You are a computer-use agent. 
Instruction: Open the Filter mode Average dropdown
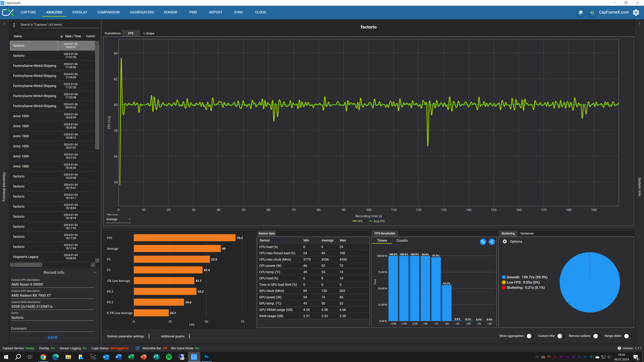pos(118,219)
